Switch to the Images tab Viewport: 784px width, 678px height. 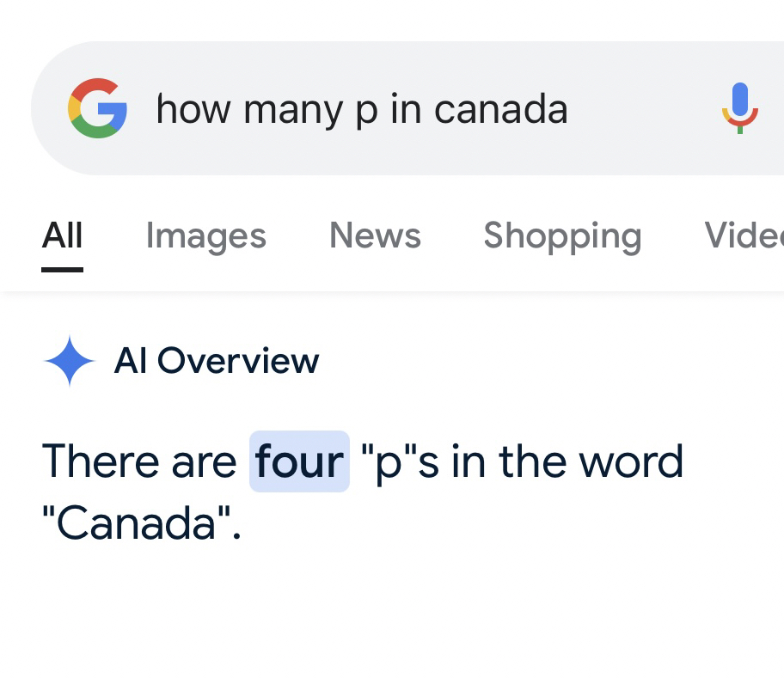[x=205, y=235]
